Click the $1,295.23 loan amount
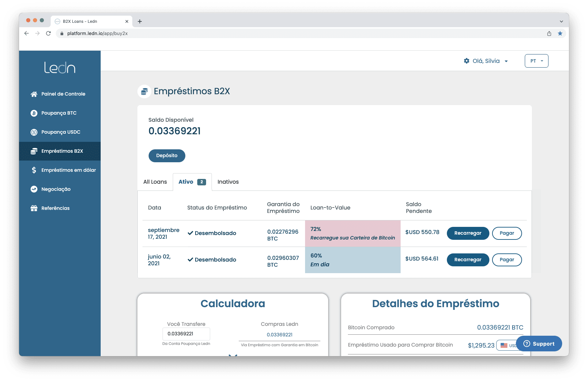 pyautogui.click(x=481, y=346)
